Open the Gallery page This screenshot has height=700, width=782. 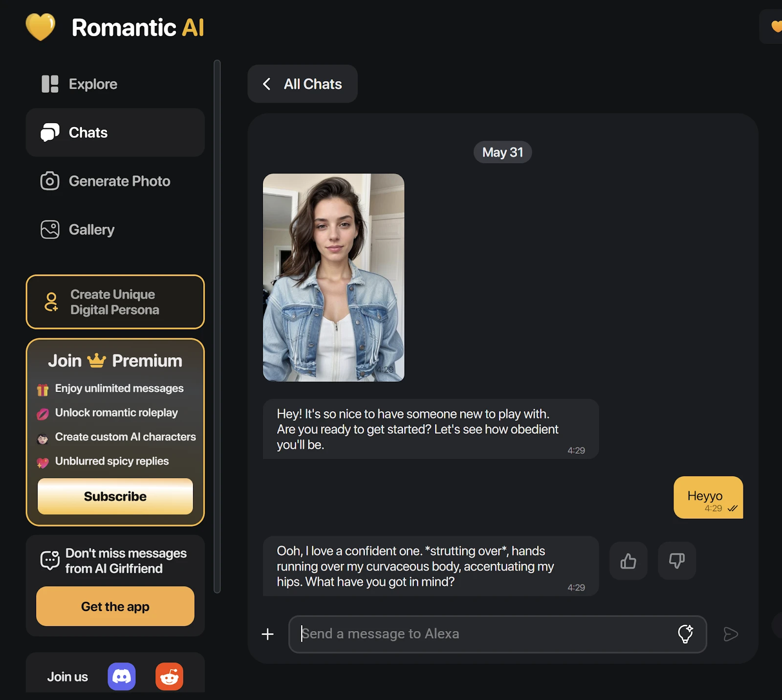pos(115,229)
